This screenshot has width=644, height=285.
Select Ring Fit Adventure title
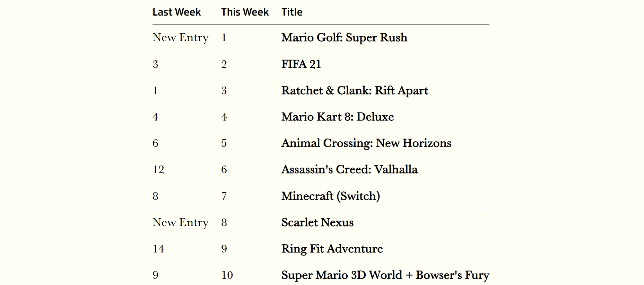332,249
